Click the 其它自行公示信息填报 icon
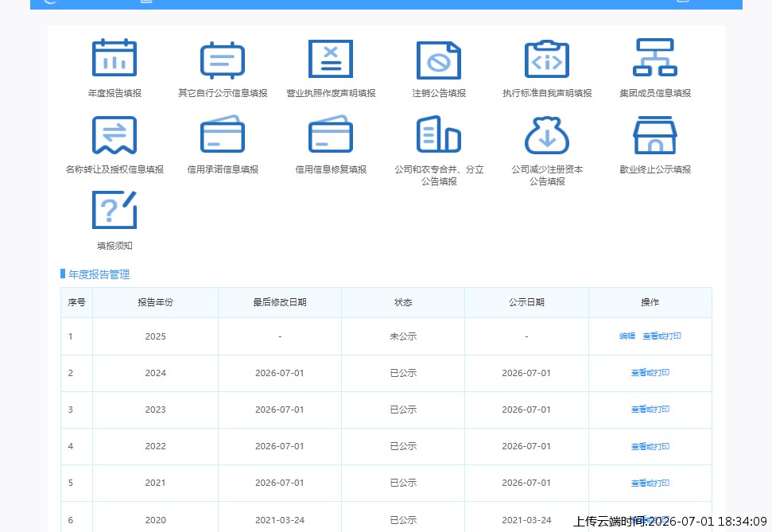The image size is (772, 532). [223, 60]
